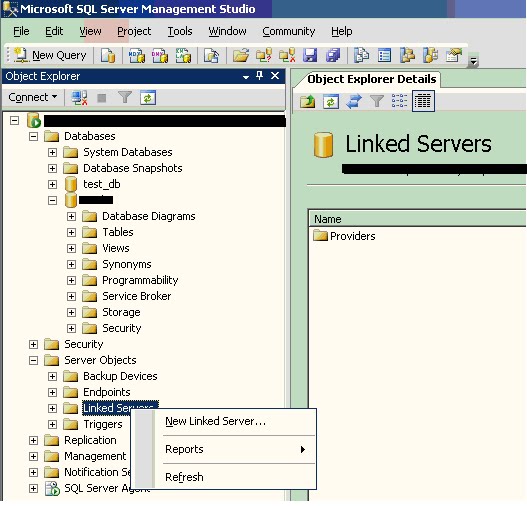Expand the Replication node
The width and height of the screenshot is (527, 506).
tap(33, 440)
